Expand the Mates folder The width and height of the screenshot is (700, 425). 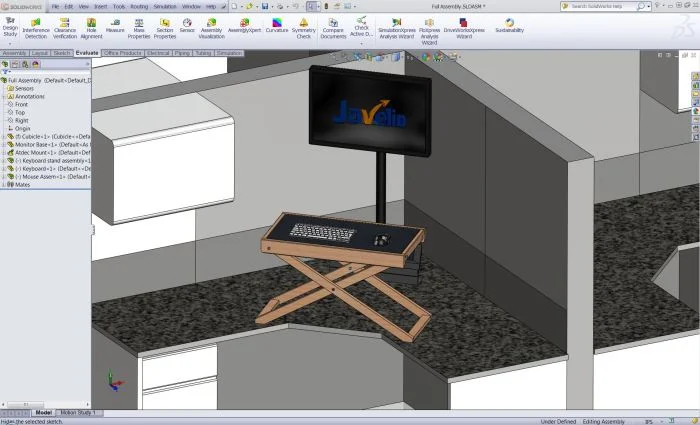pyautogui.click(x=3, y=184)
